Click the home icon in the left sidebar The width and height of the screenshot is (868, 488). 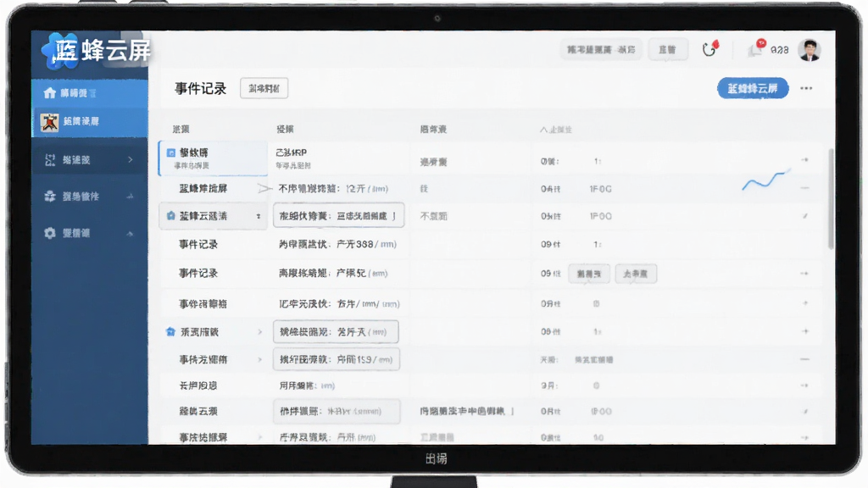[x=50, y=93]
